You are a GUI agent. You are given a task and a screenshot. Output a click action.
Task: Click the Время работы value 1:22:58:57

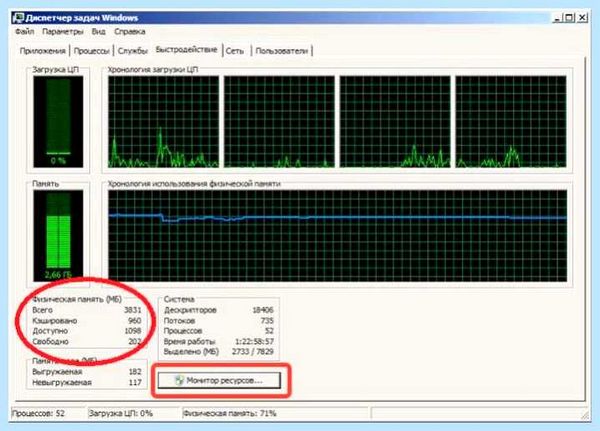[x=254, y=341]
